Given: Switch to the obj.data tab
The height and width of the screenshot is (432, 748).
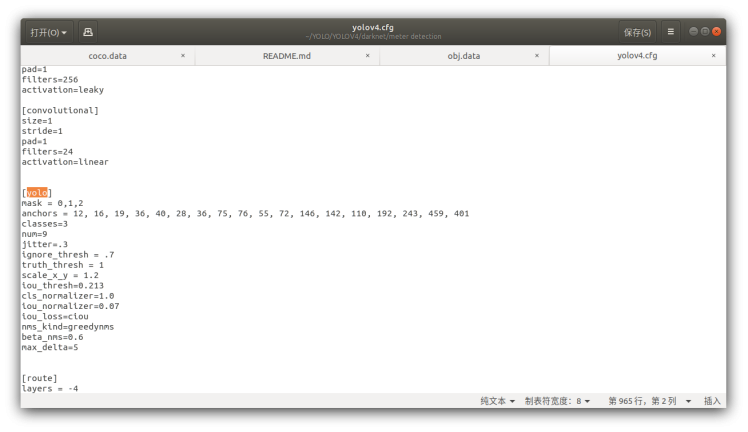Looking at the screenshot, I should click(464, 56).
